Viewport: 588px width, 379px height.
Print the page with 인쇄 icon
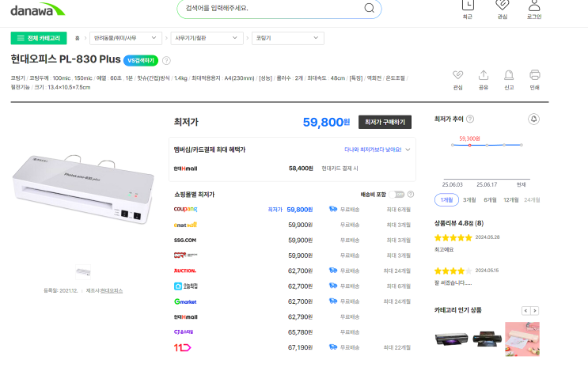point(535,80)
